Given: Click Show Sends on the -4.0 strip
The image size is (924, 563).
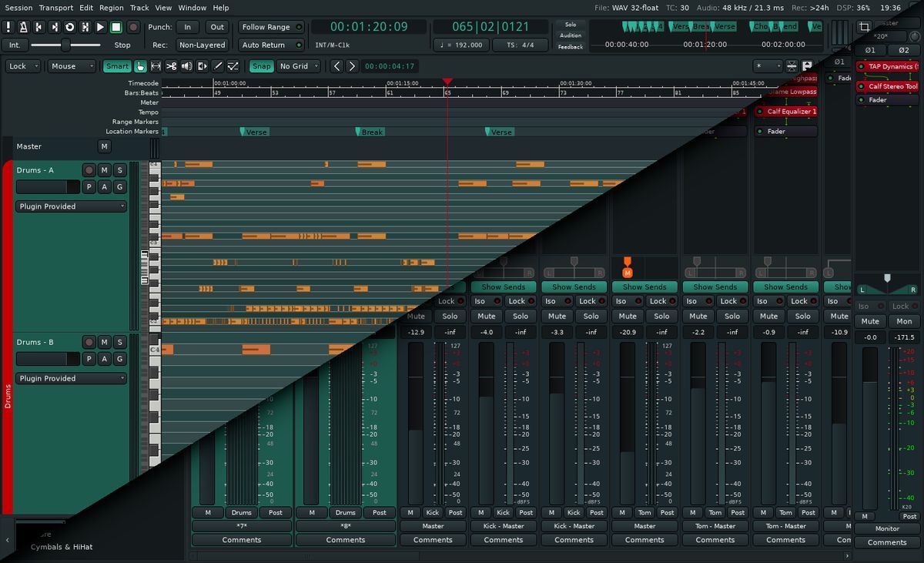Looking at the screenshot, I should [504, 287].
